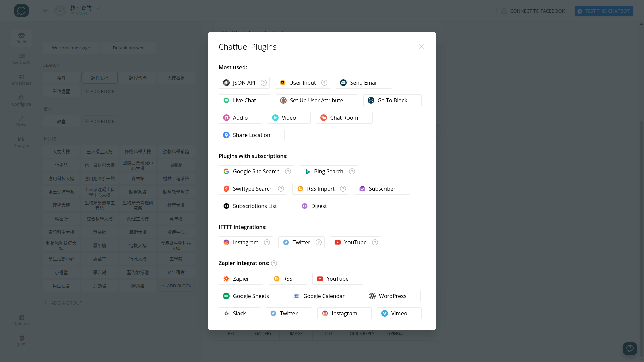Open the Analyze sidebar icon
The width and height of the screenshot is (644, 362).
pos(21,142)
